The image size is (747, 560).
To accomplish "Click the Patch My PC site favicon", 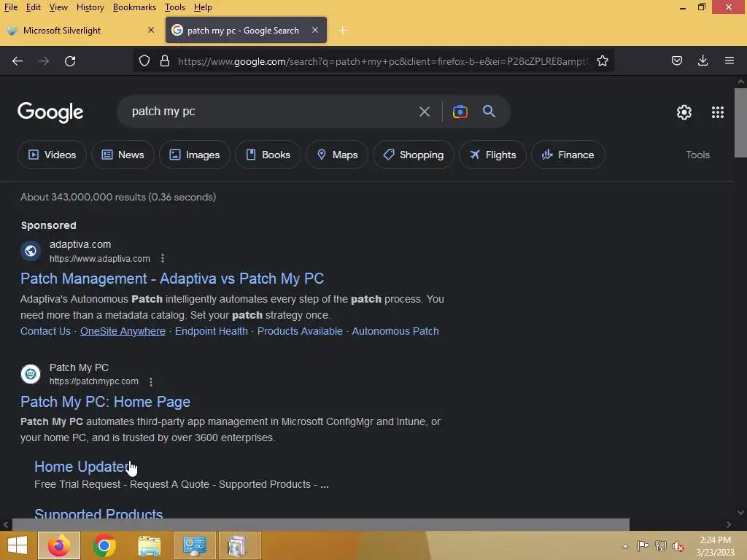I will tap(31, 374).
